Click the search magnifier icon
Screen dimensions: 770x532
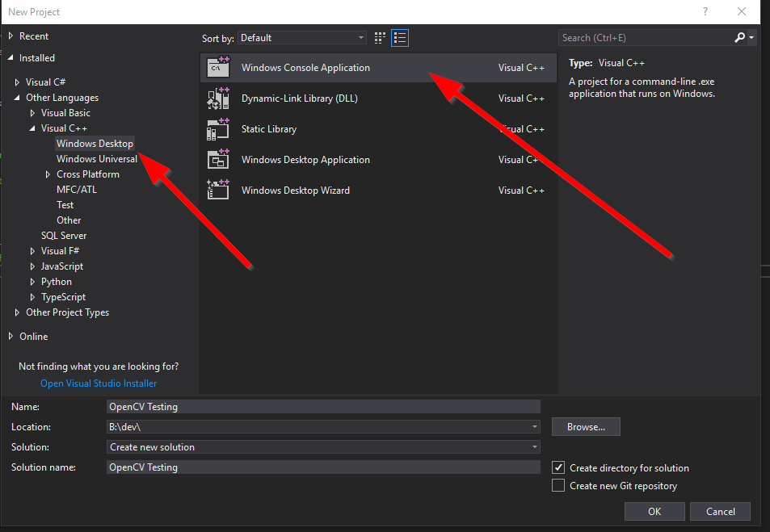[x=739, y=38]
